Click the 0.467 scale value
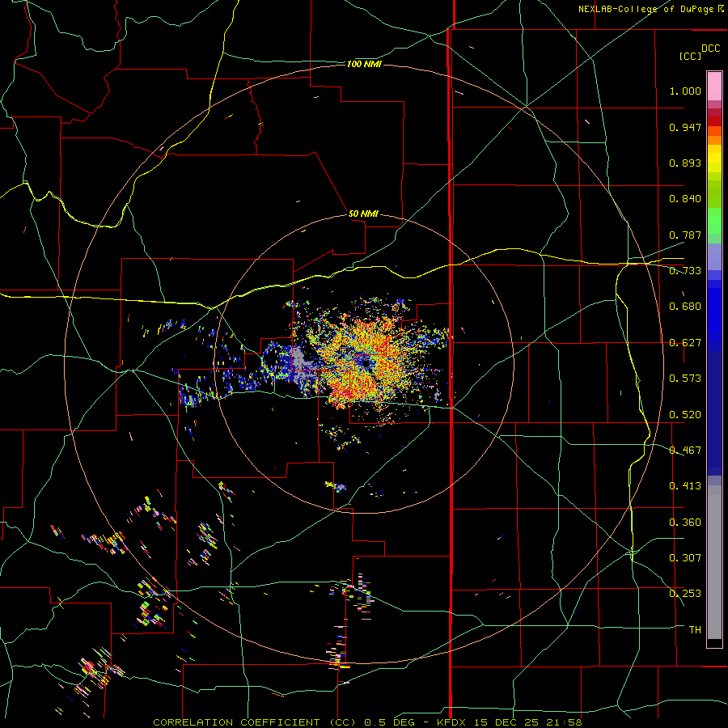 pyautogui.click(x=685, y=451)
